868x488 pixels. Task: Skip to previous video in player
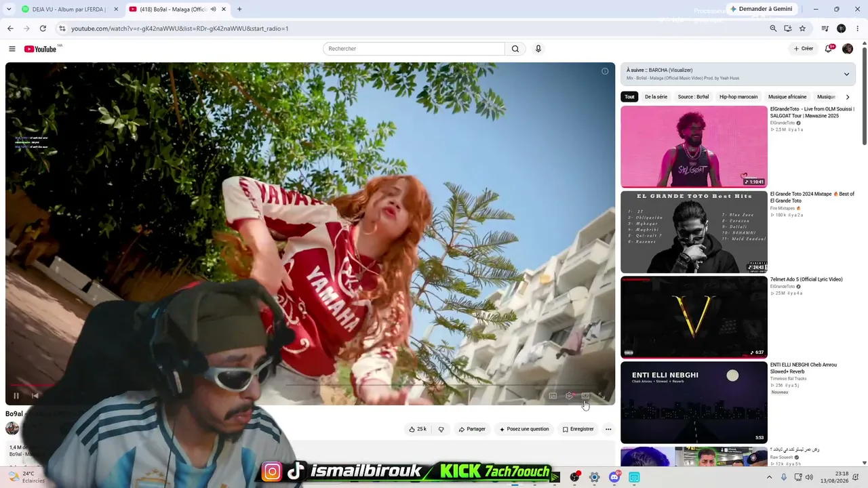coord(35,396)
